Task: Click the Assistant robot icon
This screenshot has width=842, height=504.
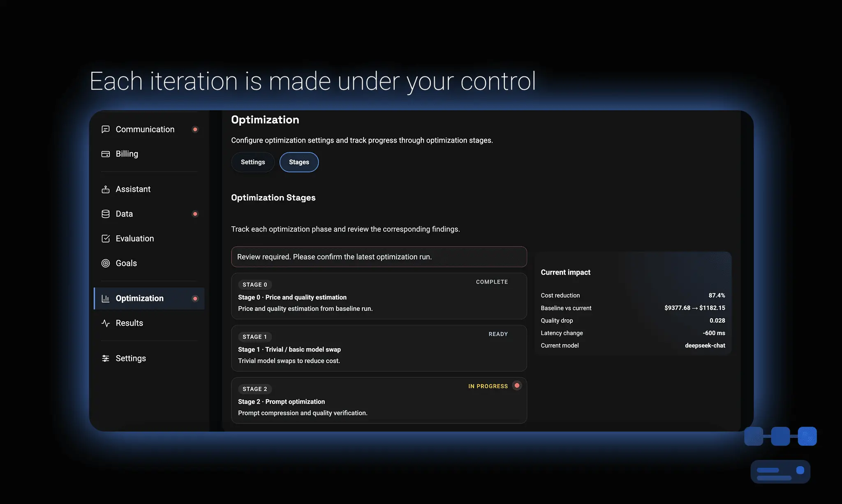Action: pyautogui.click(x=106, y=190)
